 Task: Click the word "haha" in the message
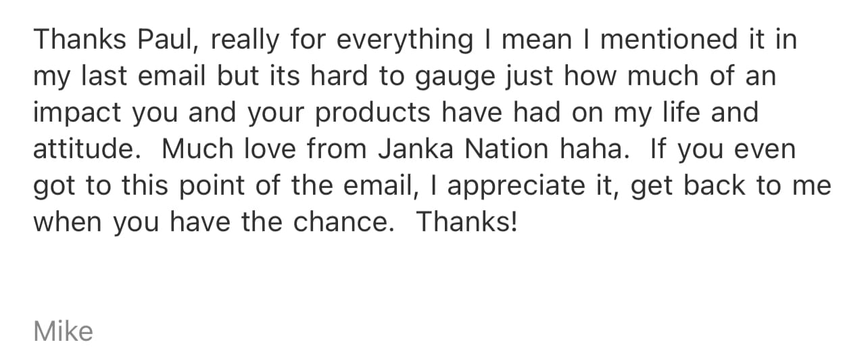(596, 149)
